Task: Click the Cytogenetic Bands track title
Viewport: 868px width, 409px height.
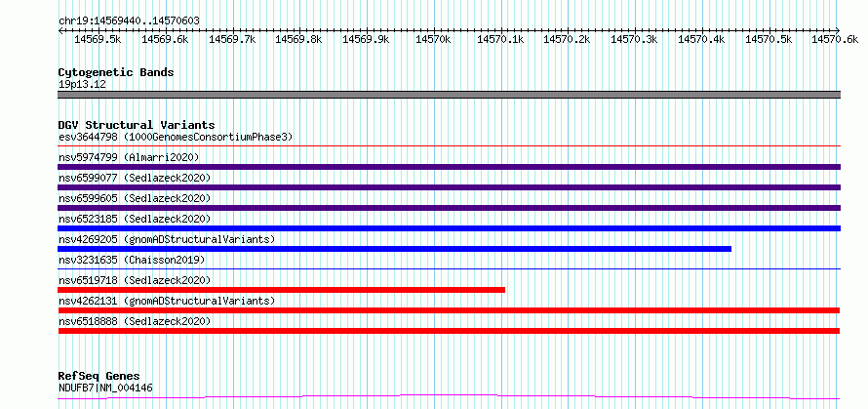Action: click(x=116, y=72)
